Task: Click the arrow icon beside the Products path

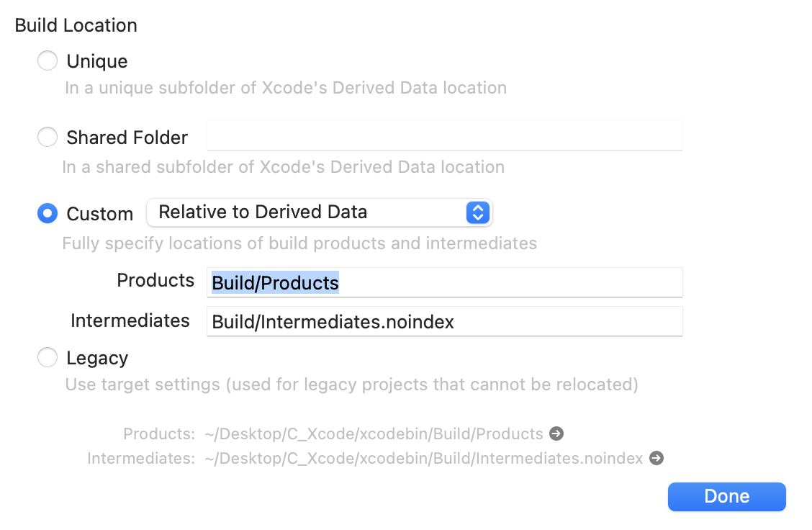Action: point(556,434)
